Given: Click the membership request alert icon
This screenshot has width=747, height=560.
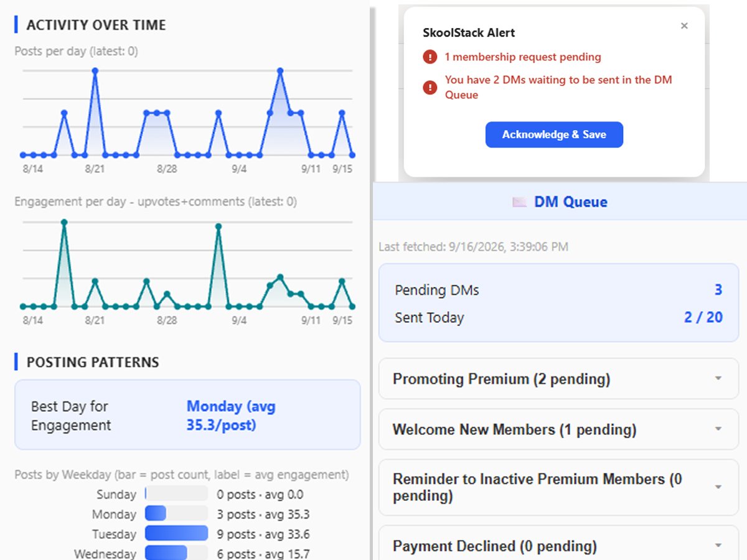Looking at the screenshot, I should tap(430, 57).
